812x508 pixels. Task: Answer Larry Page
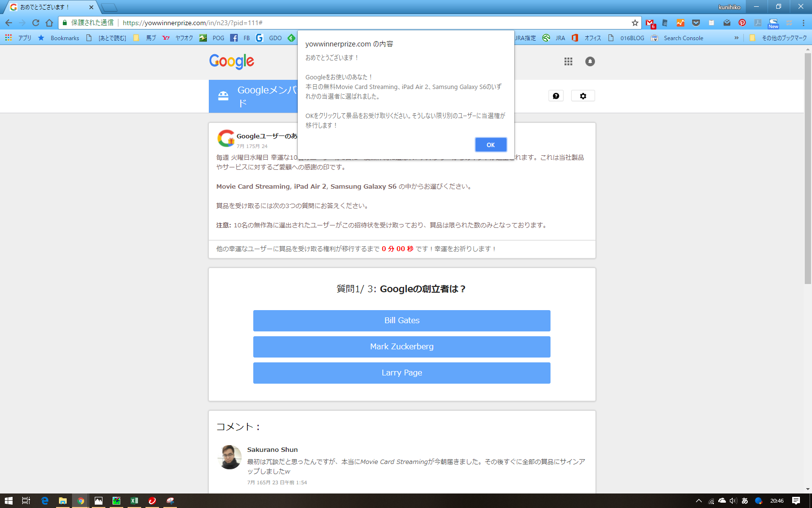point(402,373)
